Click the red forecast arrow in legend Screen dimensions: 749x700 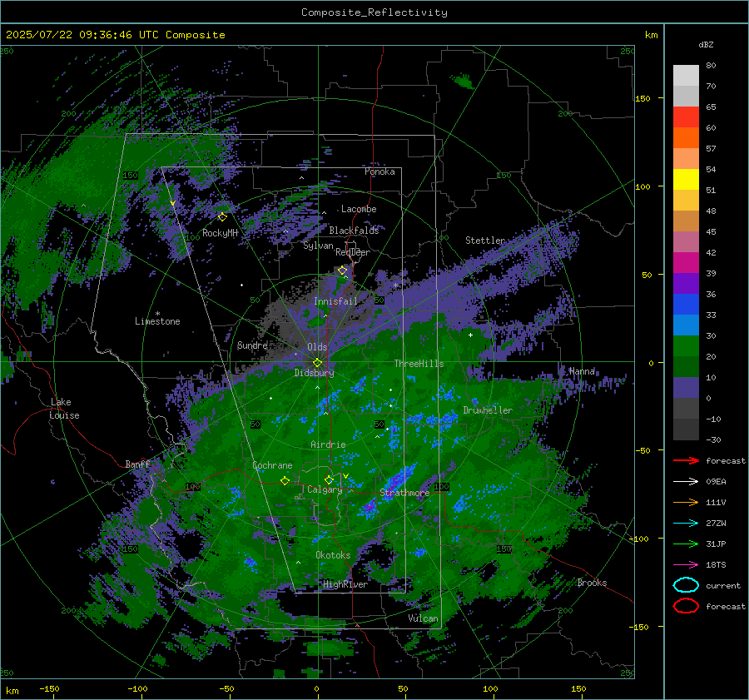click(x=686, y=460)
